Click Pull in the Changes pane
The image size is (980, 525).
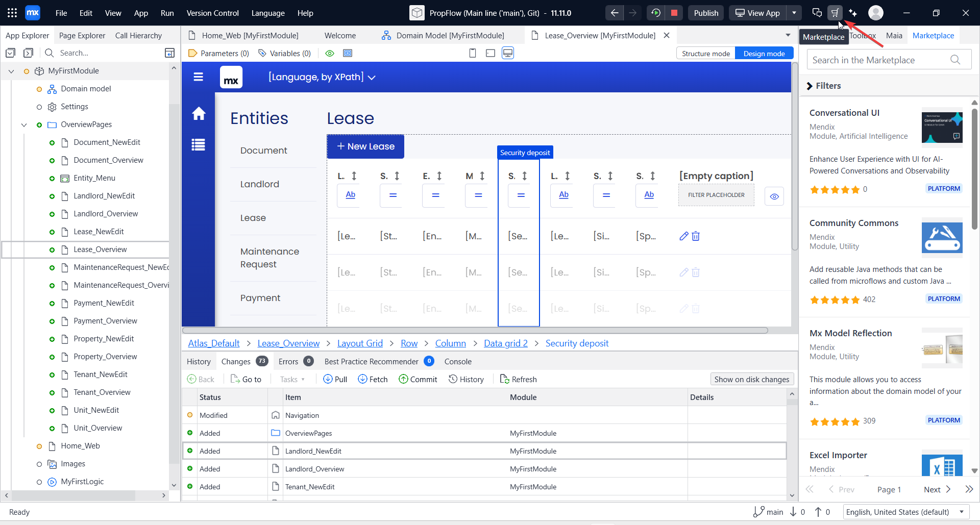coord(335,379)
